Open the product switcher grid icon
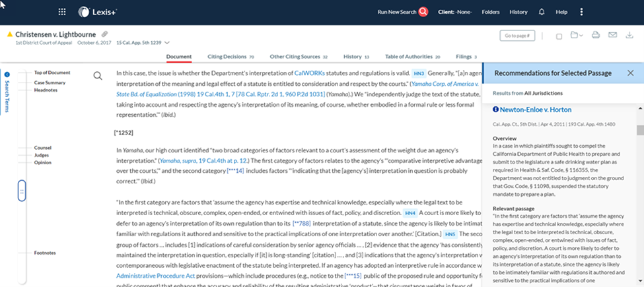The width and height of the screenshot is (644, 287). pyautogui.click(x=62, y=12)
